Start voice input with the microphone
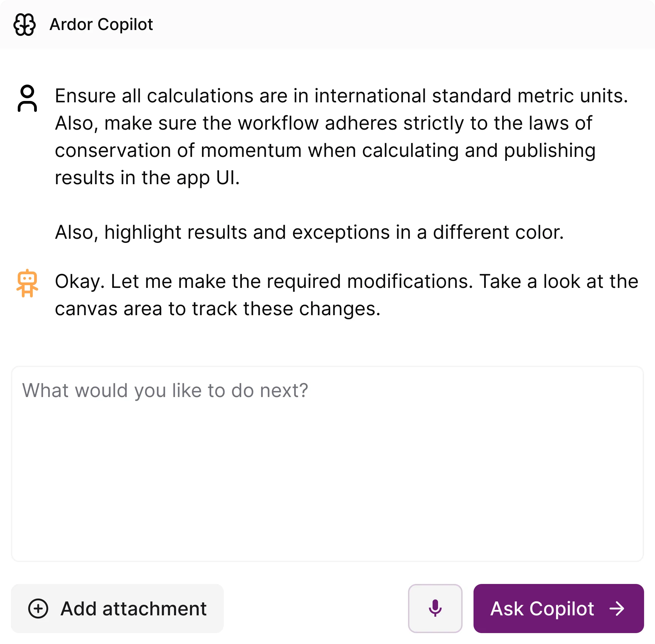Screen dimensions: 655x644 pyautogui.click(x=435, y=608)
